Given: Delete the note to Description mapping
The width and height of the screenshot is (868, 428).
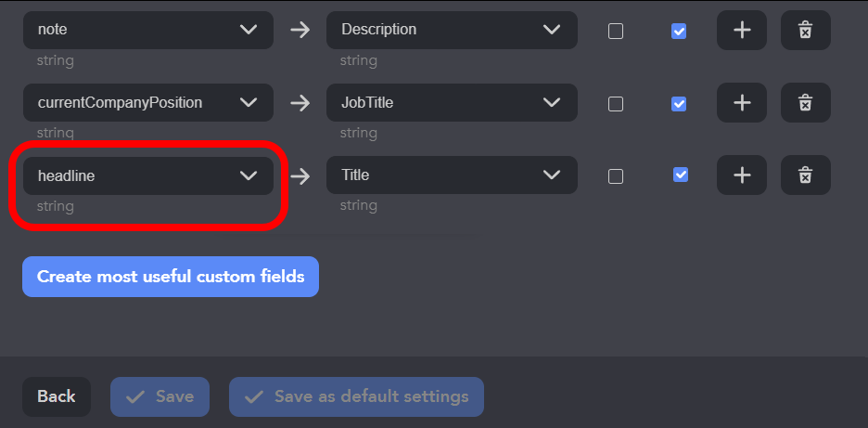Looking at the screenshot, I should point(805,30).
